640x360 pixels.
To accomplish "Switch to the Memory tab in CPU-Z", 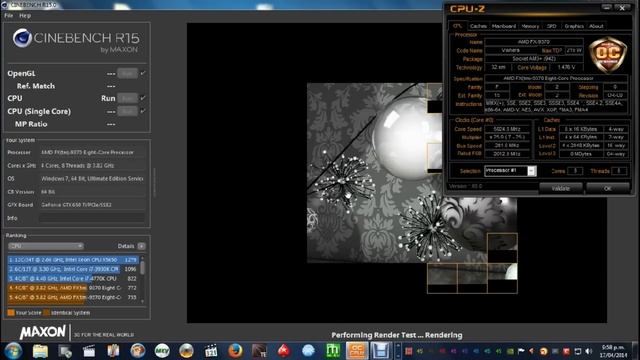I will (530, 26).
